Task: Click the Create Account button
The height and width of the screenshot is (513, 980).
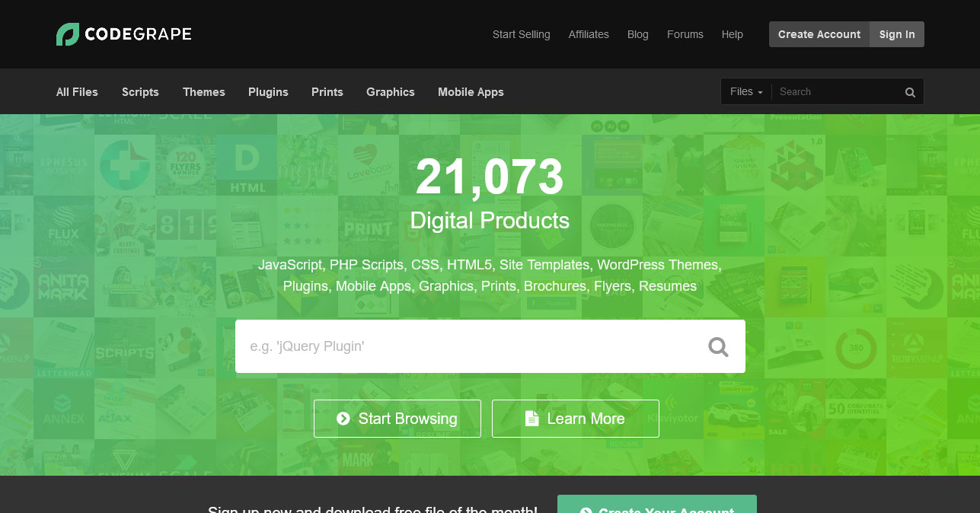Action: tap(819, 34)
